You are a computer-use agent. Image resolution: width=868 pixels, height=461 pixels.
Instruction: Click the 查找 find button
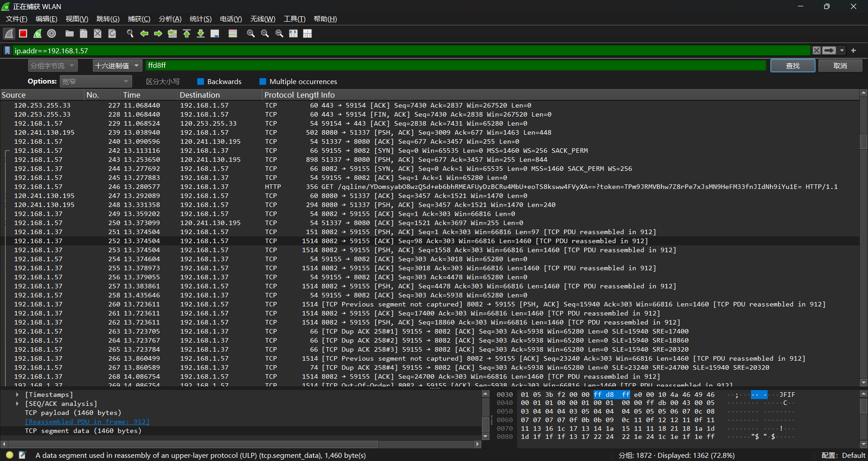coord(793,66)
